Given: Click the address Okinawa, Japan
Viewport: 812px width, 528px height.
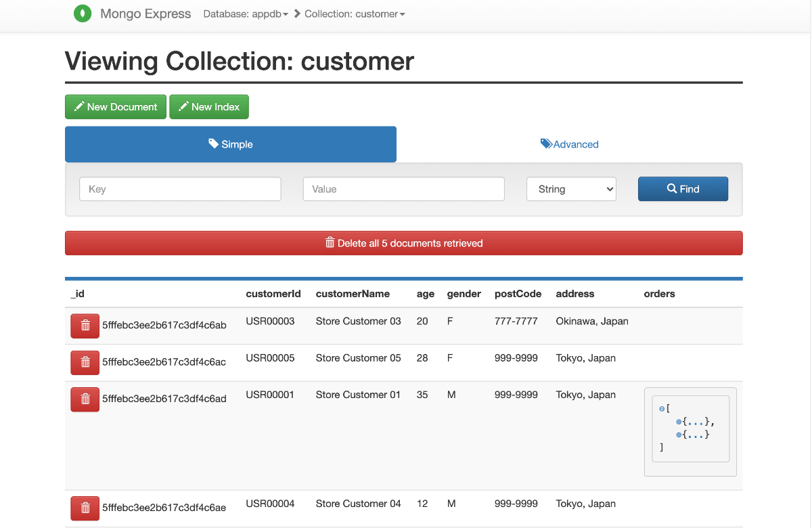Looking at the screenshot, I should point(592,321).
